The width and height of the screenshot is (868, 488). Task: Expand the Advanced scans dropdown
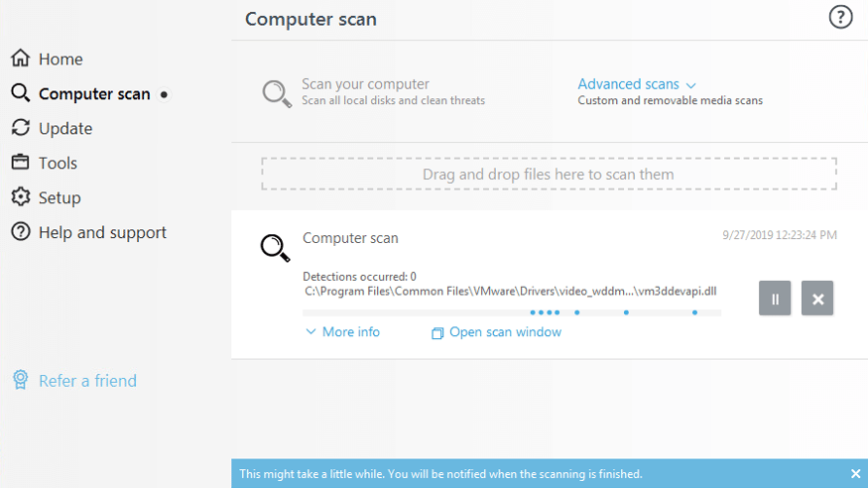[x=637, y=84]
